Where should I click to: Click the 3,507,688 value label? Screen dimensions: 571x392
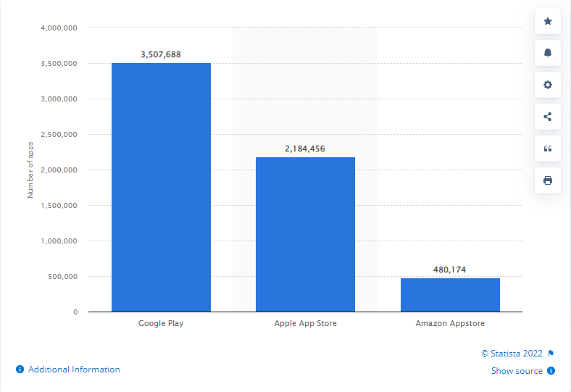click(x=161, y=54)
